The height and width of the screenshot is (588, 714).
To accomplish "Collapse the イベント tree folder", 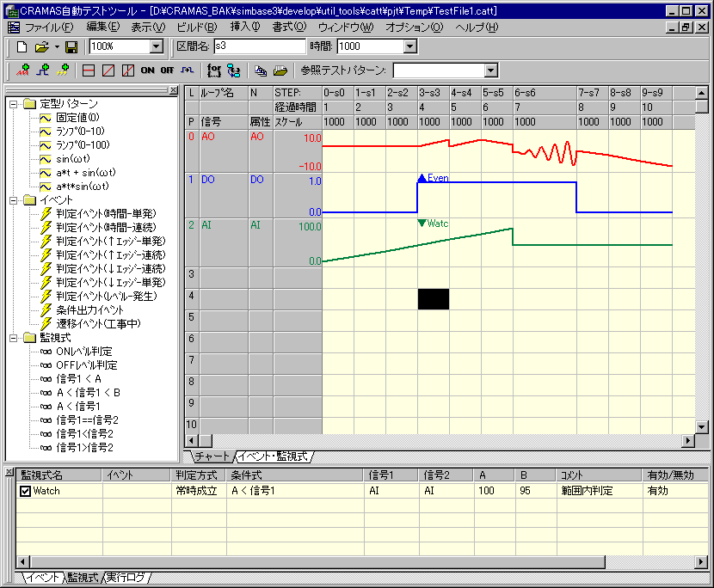I will coord(14,200).
